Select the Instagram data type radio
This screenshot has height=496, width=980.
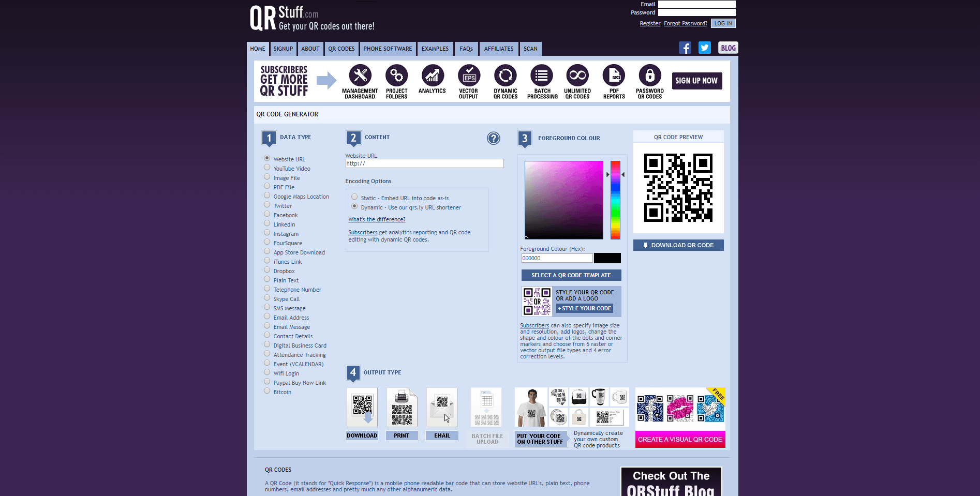point(267,233)
